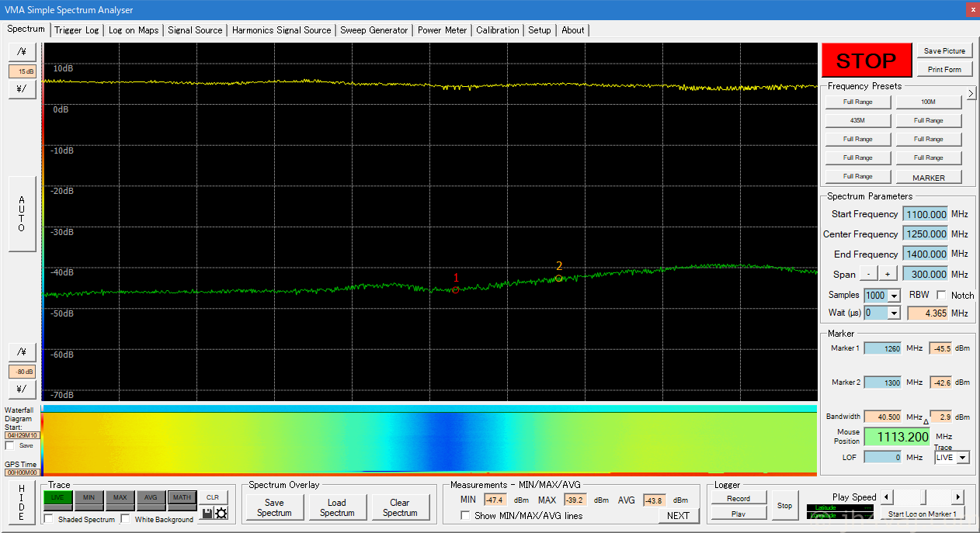
Task: Select the 435M frequency preset
Action: 858,120
